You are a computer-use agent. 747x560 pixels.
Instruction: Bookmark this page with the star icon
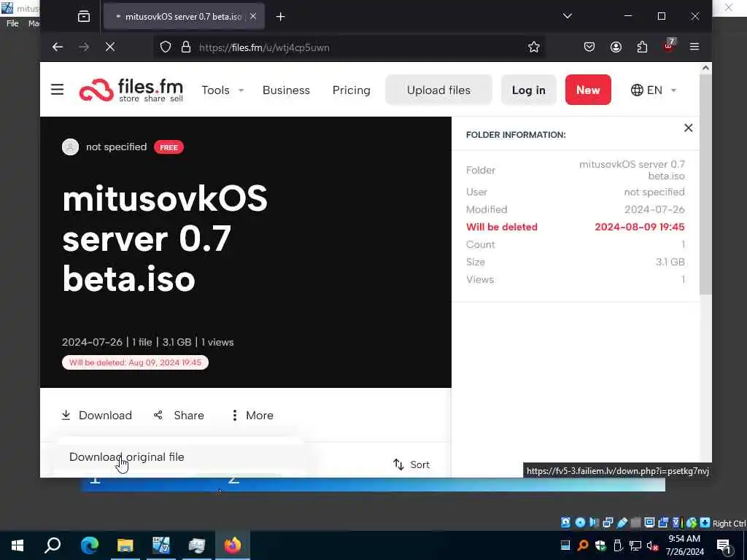point(533,47)
